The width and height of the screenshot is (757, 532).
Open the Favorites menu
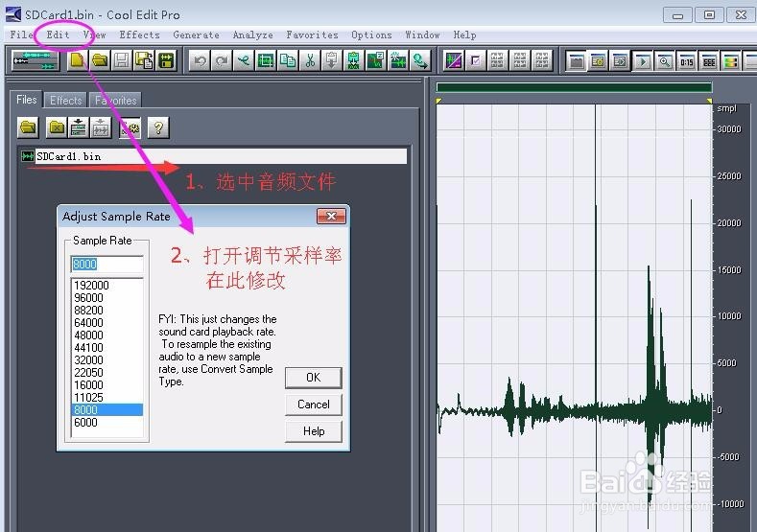click(x=312, y=35)
